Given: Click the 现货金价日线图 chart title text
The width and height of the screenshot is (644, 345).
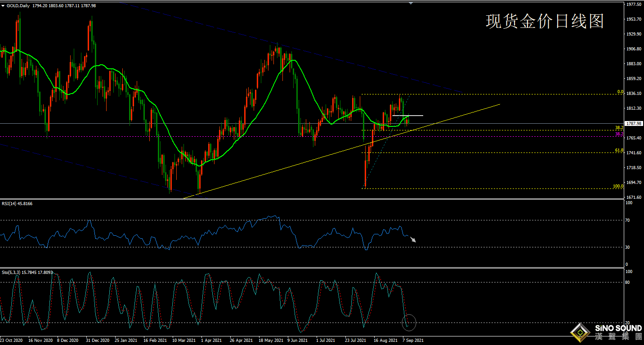Looking at the screenshot, I should 545,21.
